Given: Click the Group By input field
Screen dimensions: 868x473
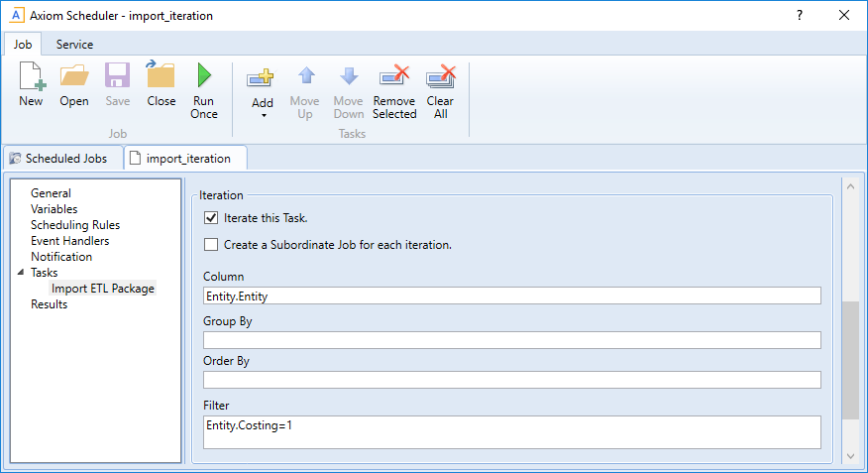Looking at the screenshot, I should pyautogui.click(x=511, y=340).
